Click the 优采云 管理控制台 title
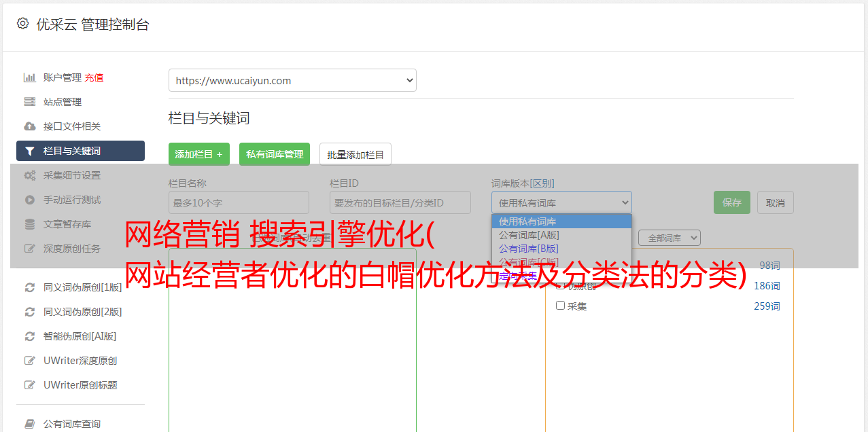868x432 pixels. click(92, 24)
